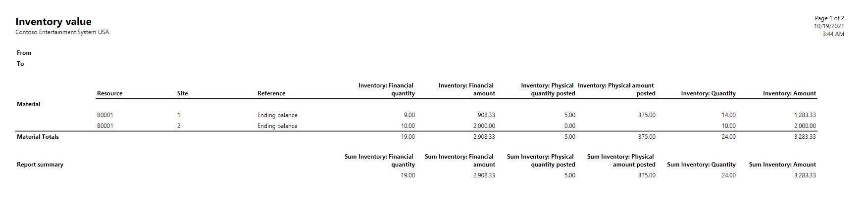Click the Site column header
The width and height of the screenshot is (868, 209).
tap(182, 93)
